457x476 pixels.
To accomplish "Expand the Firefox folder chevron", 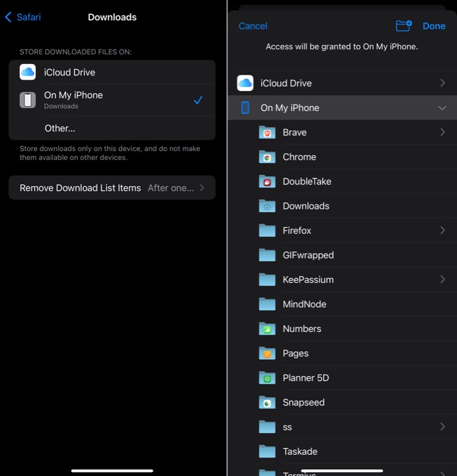I will tap(443, 231).
